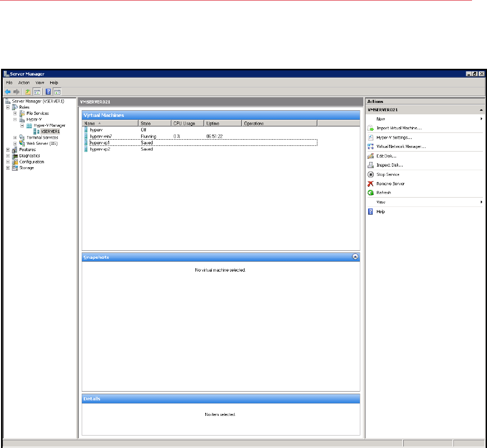
Task: Click the Hyper-V Settings icon
Action: click(371, 138)
